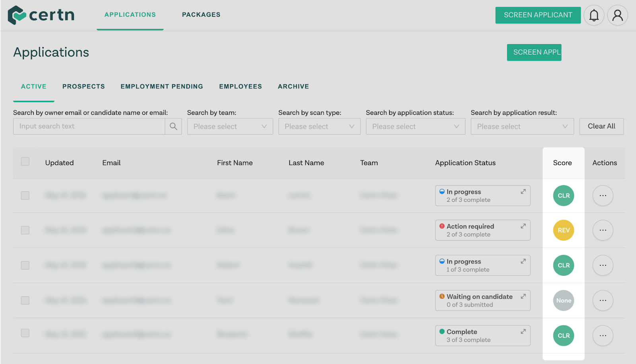Viewport: 636px width, 364px height.
Task: Click the action required alert icon
Action: click(442, 226)
